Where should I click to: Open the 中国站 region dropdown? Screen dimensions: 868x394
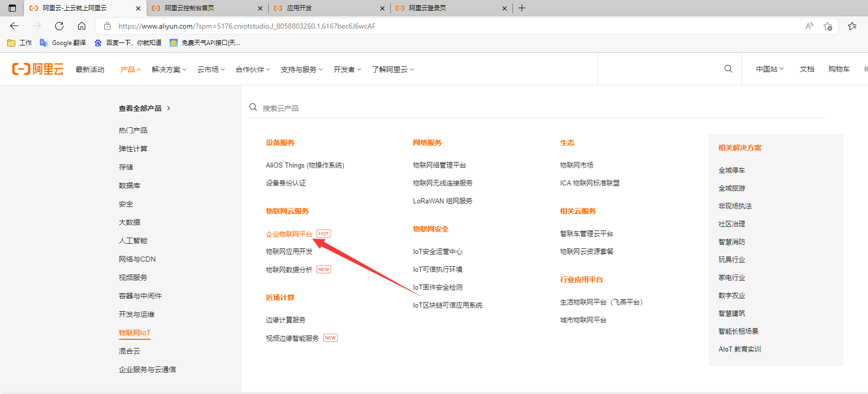(x=770, y=69)
